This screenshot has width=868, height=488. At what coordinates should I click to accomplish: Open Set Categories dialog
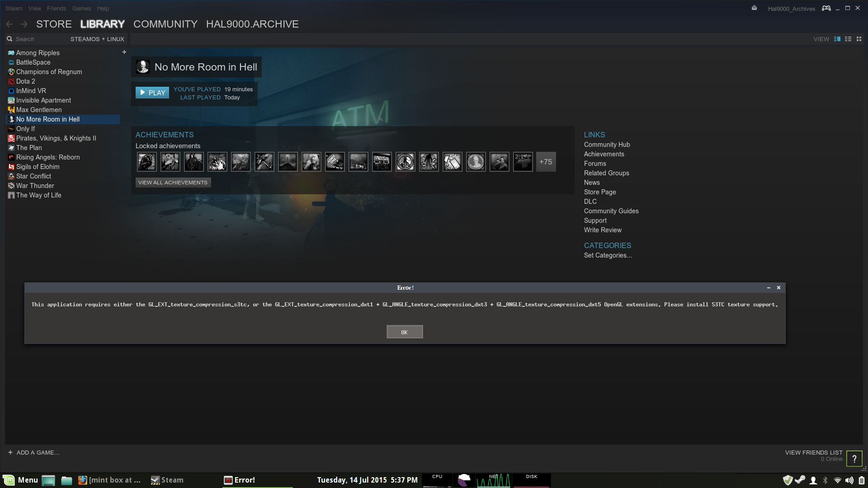point(608,255)
